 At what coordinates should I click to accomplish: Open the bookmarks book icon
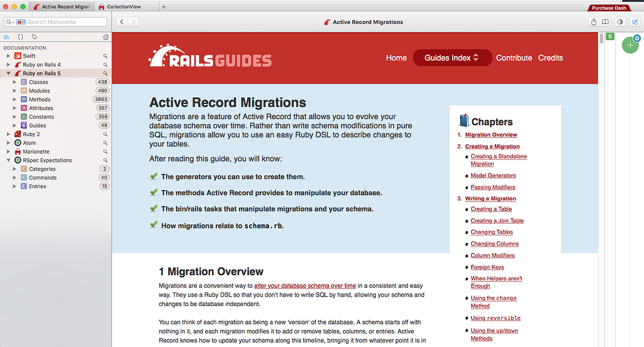[605, 22]
